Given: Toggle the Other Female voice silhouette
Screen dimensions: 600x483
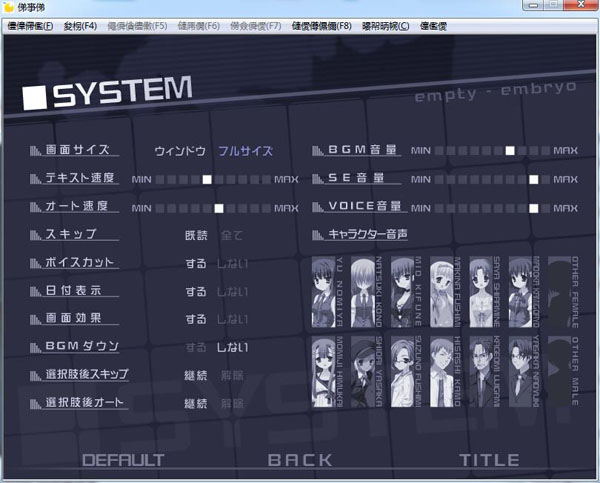Looking at the screenshot, I should click(x=559, y=292).
